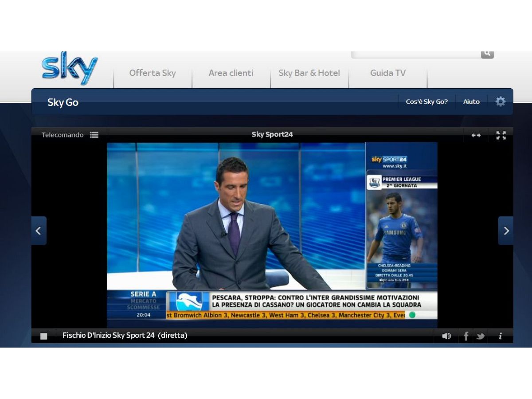Share on Facebook
The height and width of the screenshot is (399, 532).
[x=466, y=336]
